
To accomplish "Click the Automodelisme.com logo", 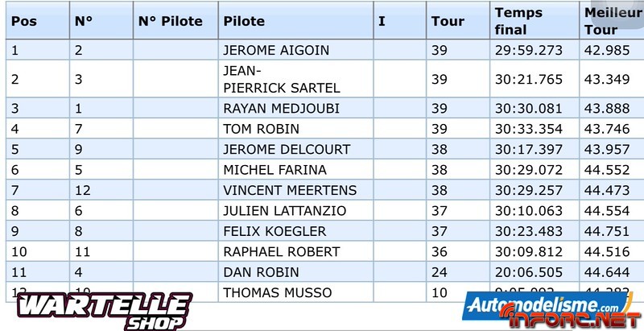I will pyautogui.click(x=541, y=305).
